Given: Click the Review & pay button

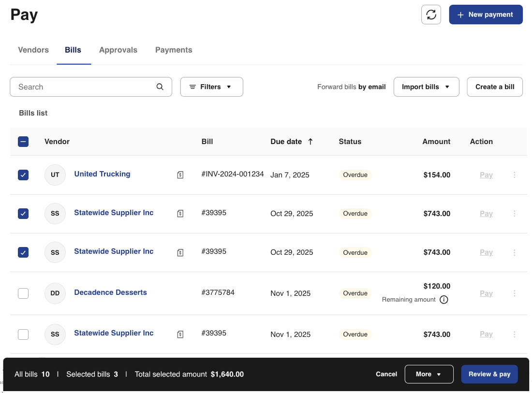Looking at the screenshot, I should (489, 374).
